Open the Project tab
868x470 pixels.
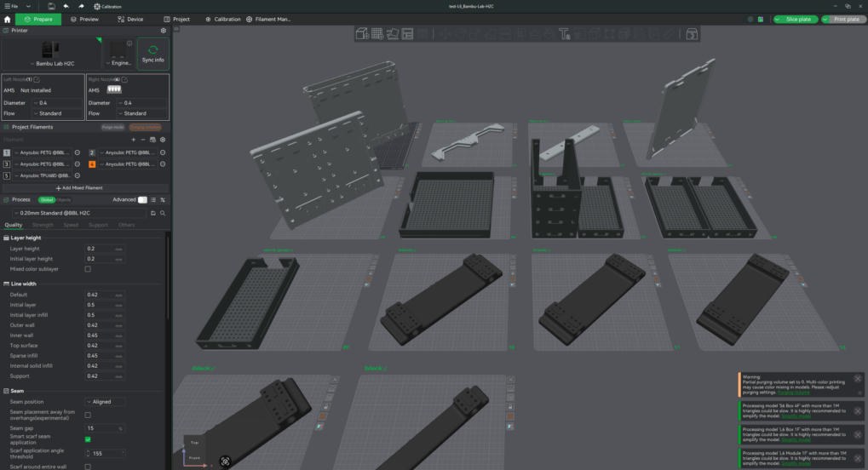(x=176, y=19)
